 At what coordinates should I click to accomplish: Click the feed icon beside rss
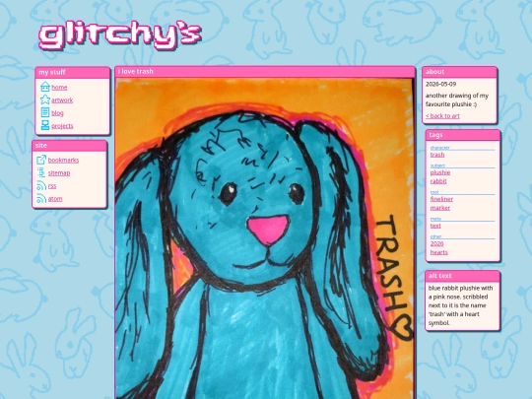pos(41,185)
